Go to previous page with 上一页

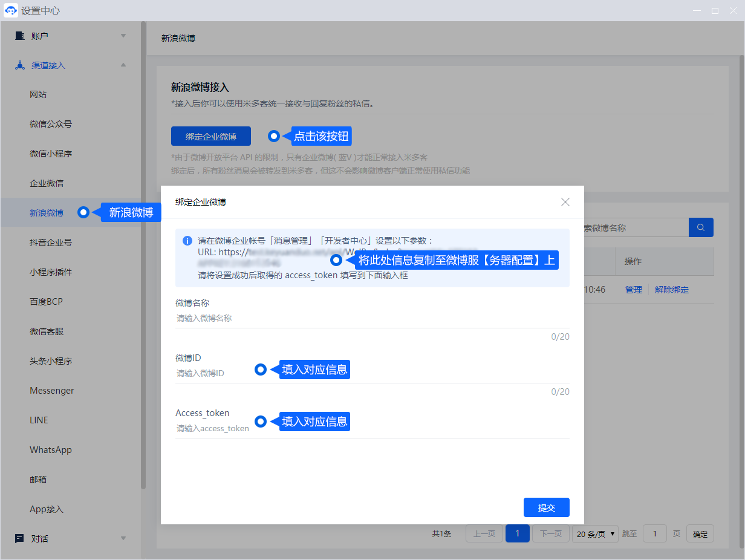[x=484, y=534]
